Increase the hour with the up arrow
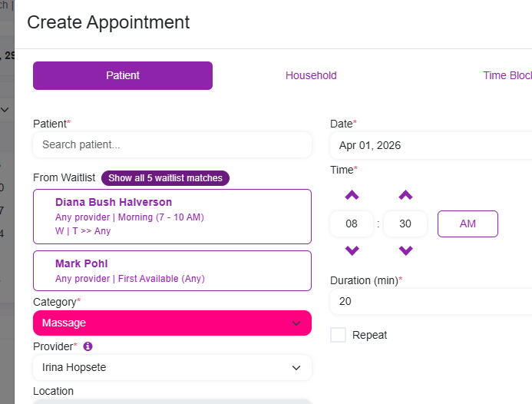This screenshot has height=404, width=532. tap(352, 195)
